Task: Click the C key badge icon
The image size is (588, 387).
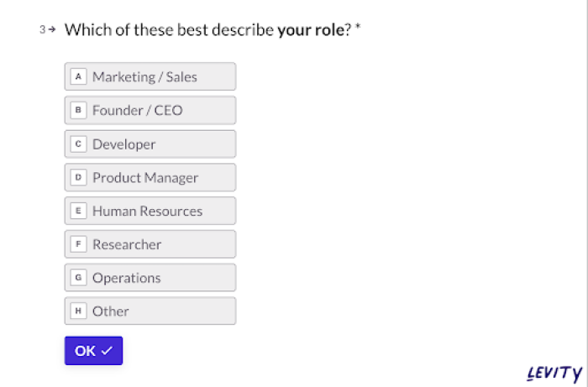Action: [x=78, y=144]
